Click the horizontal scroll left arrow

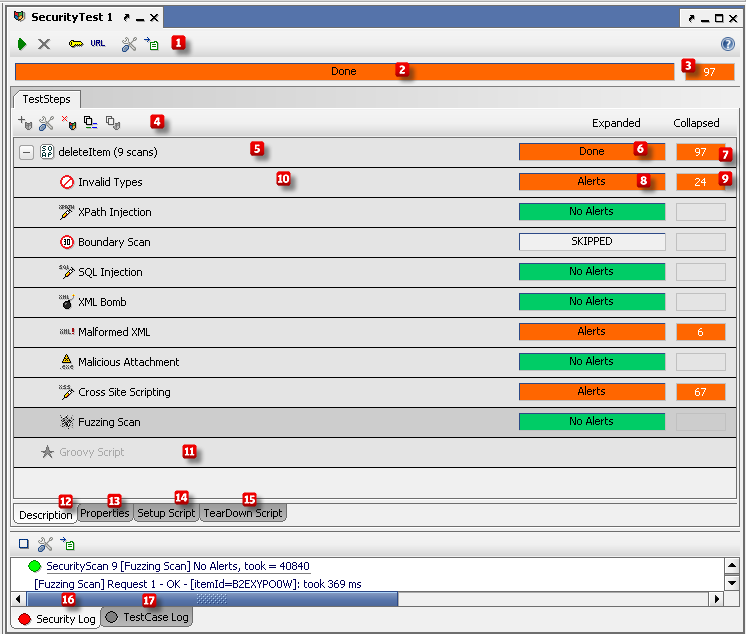click(x=18, y=599)
